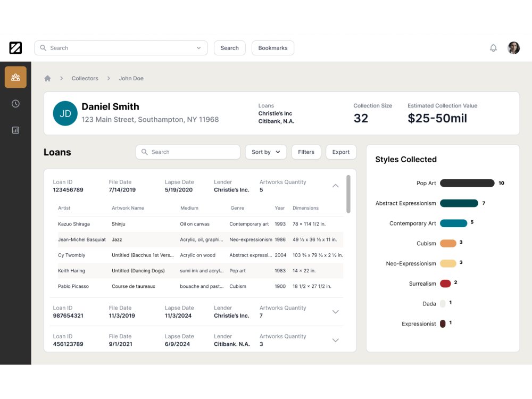Open the history clock icon in the sidebar

tap(15, 103)
